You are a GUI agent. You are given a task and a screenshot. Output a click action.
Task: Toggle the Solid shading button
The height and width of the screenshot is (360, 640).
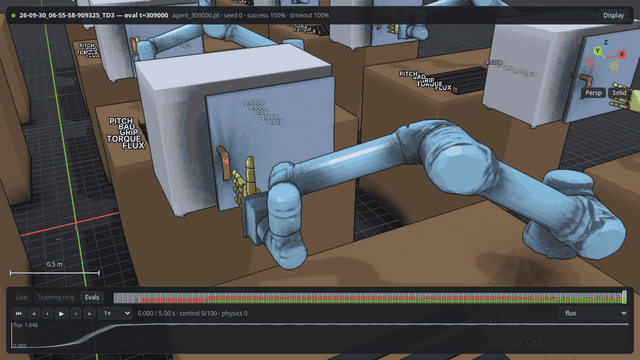[x=619, y=93]
